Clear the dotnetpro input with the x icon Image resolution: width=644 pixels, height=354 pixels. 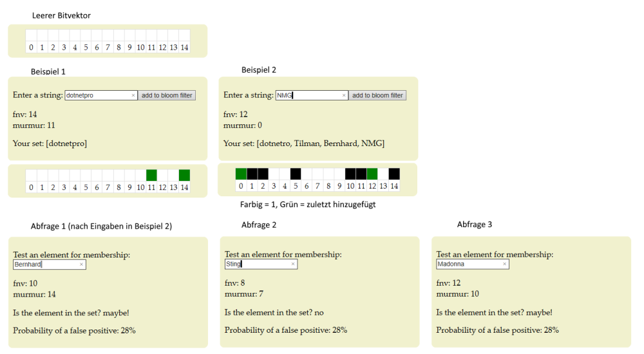pos(133,95)
